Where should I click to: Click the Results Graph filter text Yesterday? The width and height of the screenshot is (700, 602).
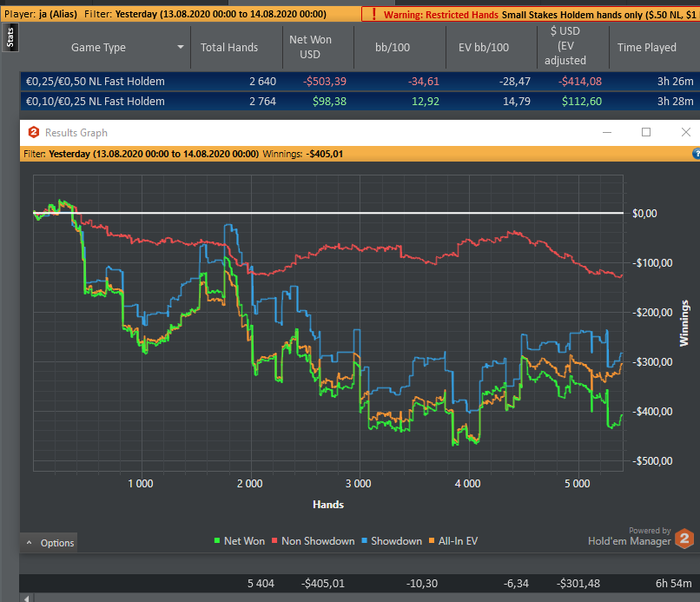point(154,154)
